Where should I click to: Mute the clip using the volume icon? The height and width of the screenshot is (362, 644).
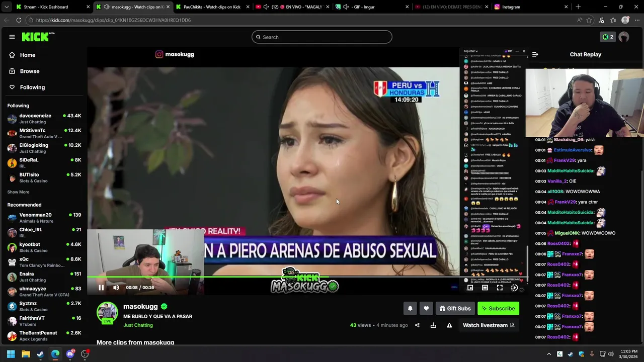(116, 288)
